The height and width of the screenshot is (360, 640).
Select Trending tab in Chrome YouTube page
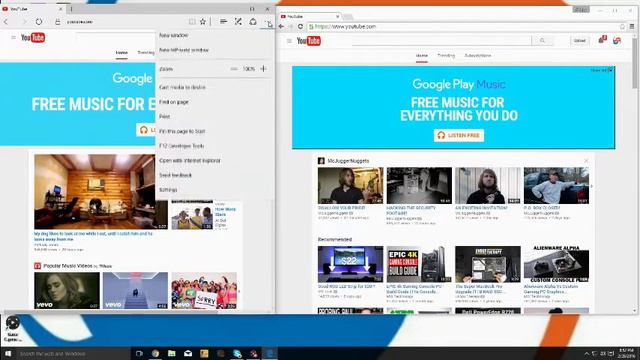[446, 56]
